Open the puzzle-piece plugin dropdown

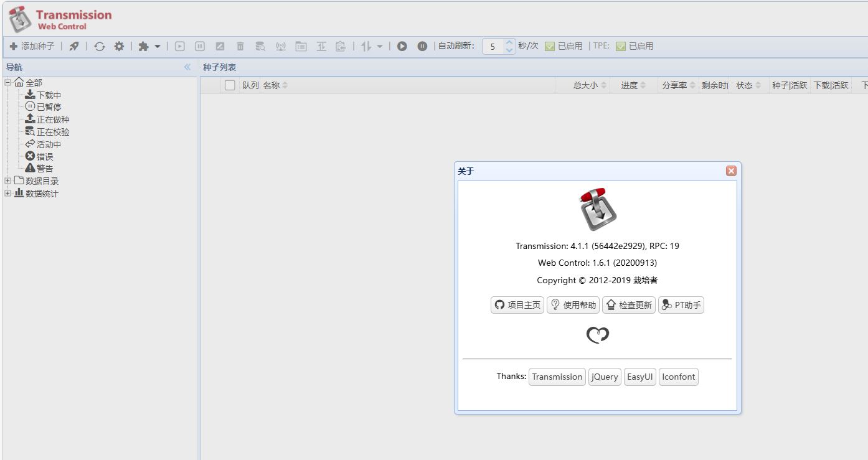click(x=149, y=46)
